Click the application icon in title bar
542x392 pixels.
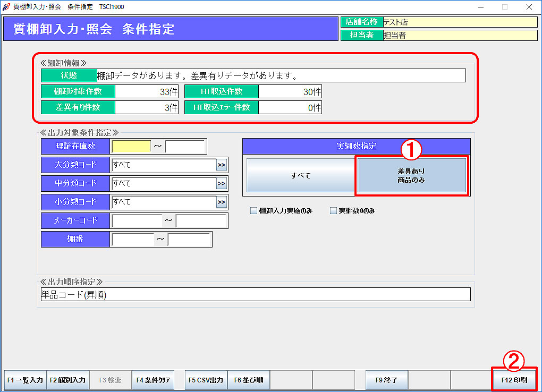6,7
